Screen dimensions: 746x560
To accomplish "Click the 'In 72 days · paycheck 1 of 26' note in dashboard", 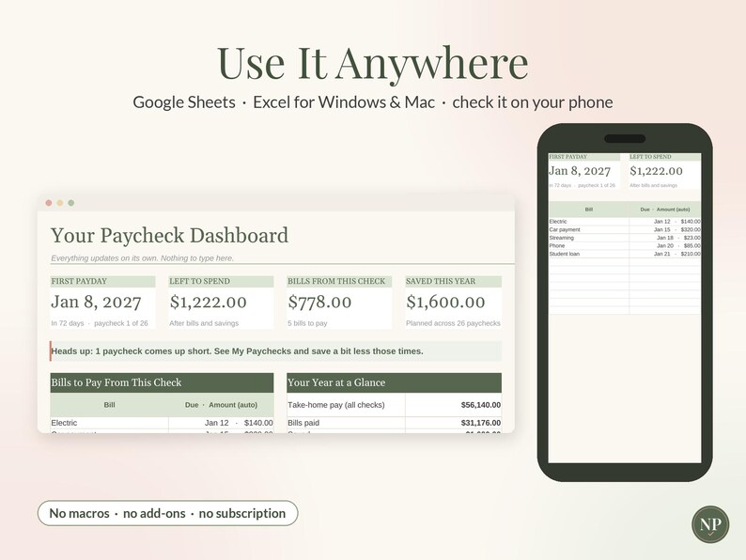I will (100, 323).
